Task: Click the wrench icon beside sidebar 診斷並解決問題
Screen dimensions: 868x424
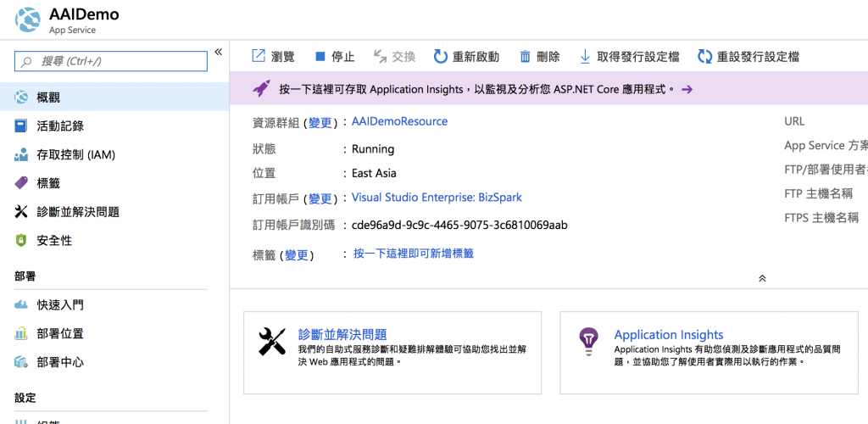Action: (21, 212)
